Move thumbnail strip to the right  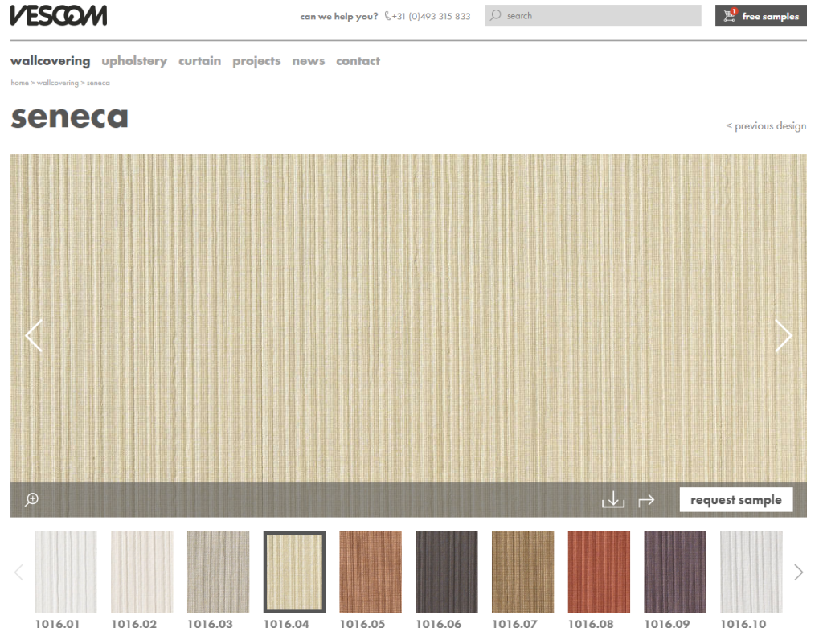point(798,572)
